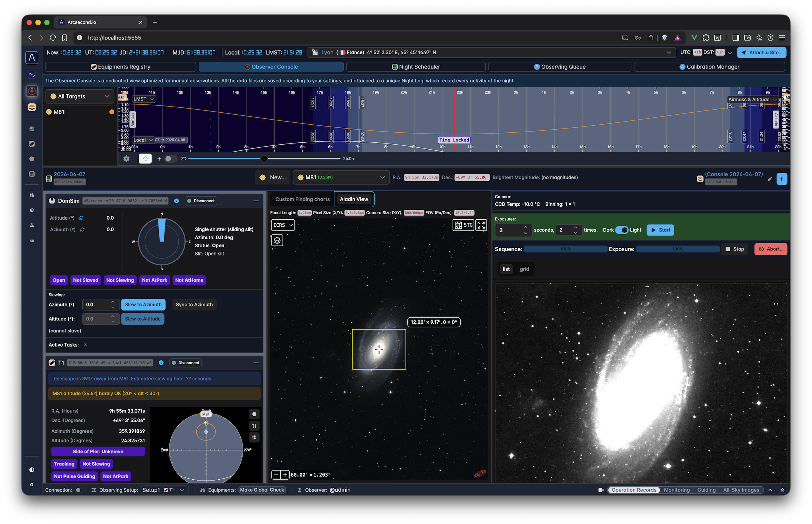This screenshot has height=524, width=812.
Task: Switch image display to grid view
Action: (524, 269)
